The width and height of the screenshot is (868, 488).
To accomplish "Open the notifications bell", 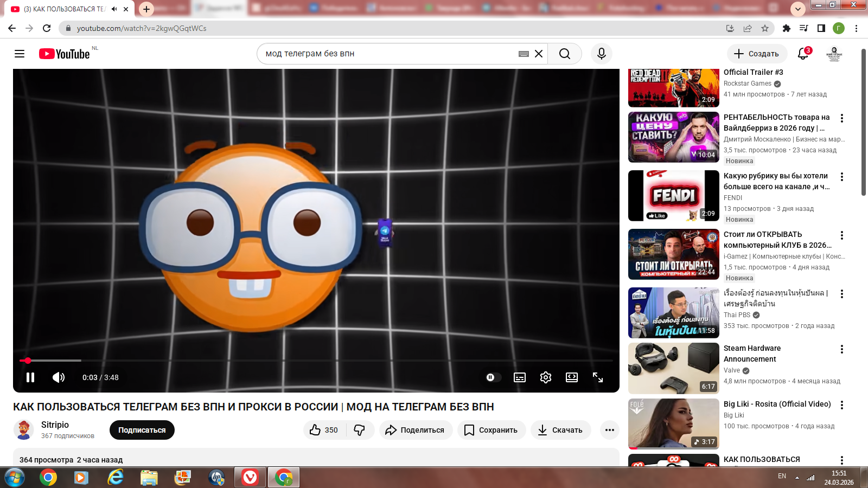I will tap(803, 54).
